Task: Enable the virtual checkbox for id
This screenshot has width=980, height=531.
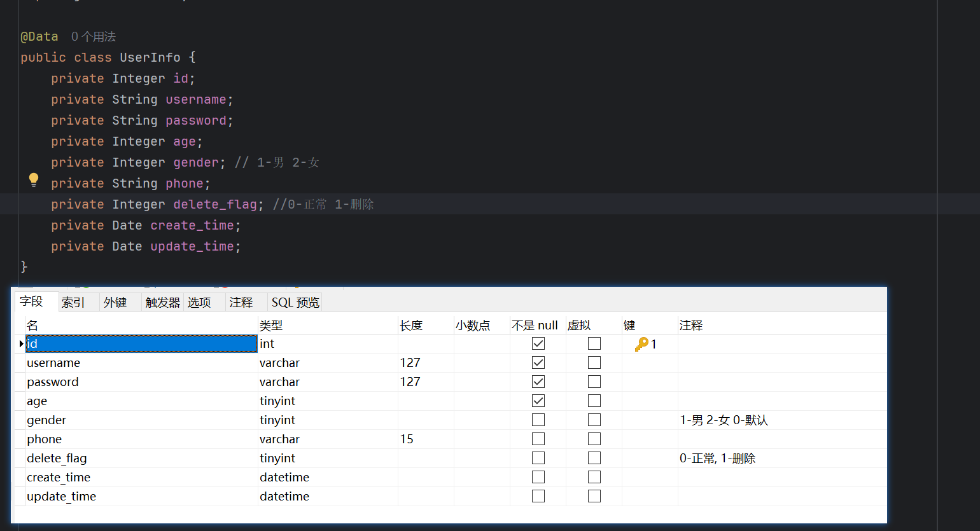Action: click(594, 343)
